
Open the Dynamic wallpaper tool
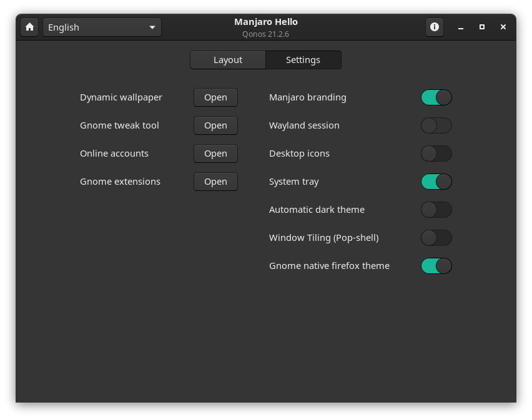click(x=215, y=97)
